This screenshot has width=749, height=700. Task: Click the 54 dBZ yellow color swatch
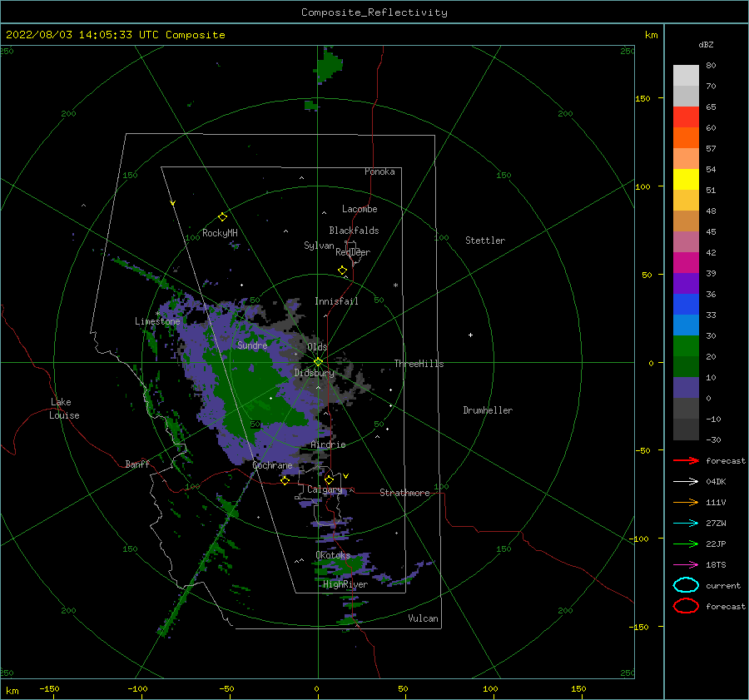pos(686,180)
